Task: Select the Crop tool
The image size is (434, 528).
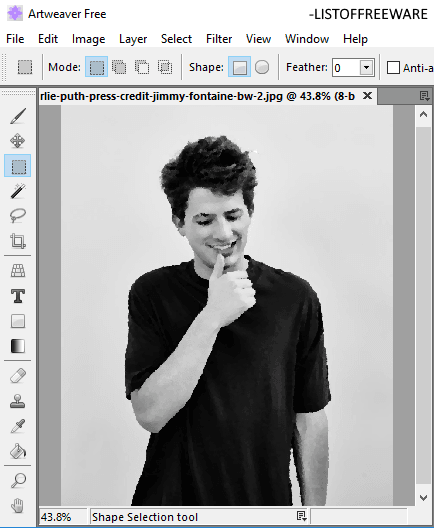Action: tap(18, 241)
